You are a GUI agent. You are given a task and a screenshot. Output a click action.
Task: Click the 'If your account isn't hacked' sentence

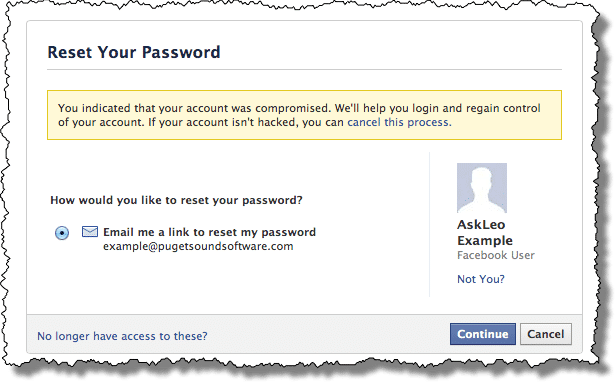point(299,122)
